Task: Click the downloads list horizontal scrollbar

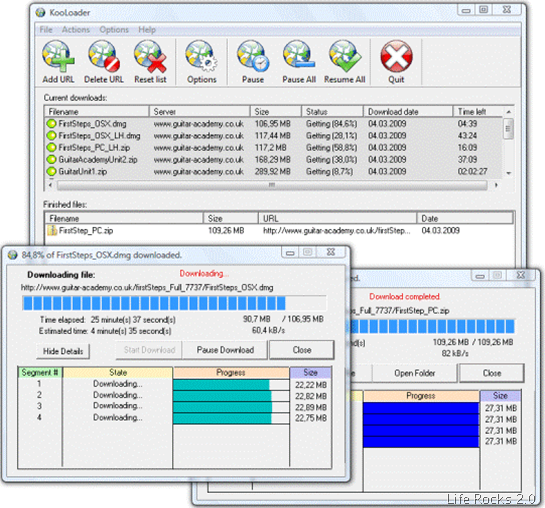Action: tap(273, 185)
